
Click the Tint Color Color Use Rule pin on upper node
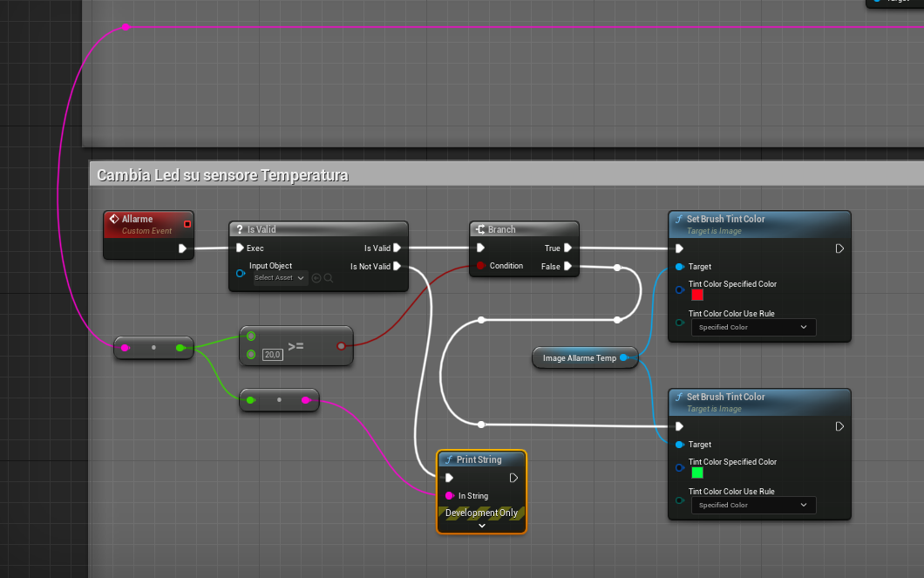coord(679,323)
